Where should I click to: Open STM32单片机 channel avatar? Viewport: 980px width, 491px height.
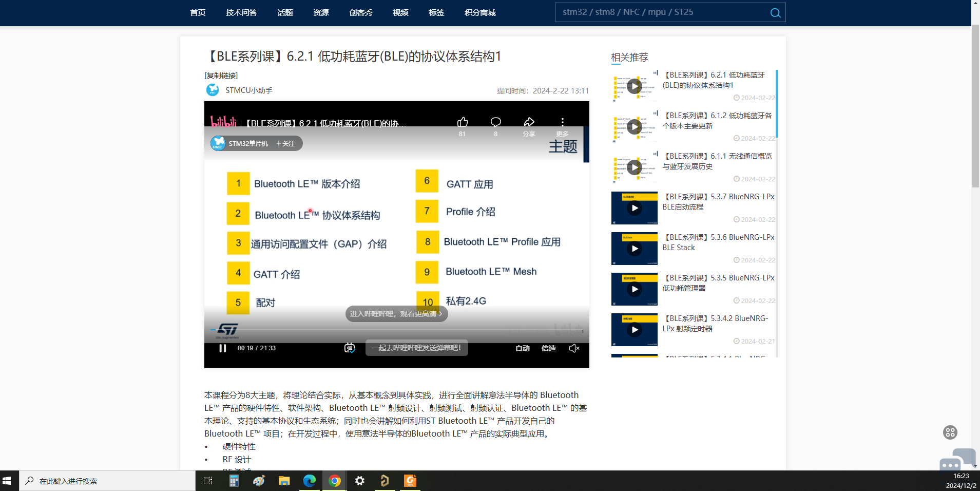point(218,143)
